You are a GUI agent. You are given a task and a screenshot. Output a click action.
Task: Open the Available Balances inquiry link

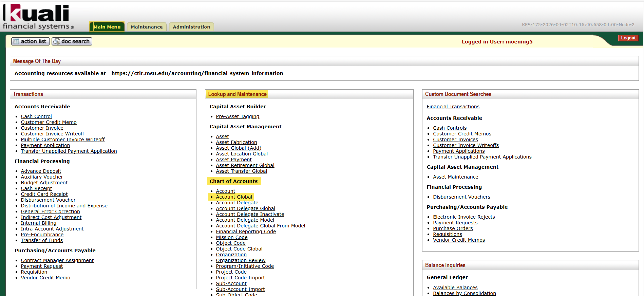click(455, 288)
